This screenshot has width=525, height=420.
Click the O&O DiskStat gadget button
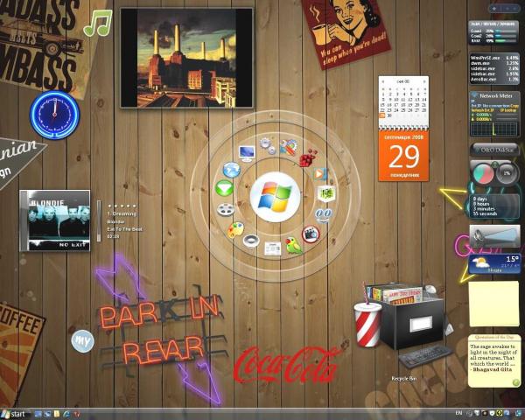494,150
